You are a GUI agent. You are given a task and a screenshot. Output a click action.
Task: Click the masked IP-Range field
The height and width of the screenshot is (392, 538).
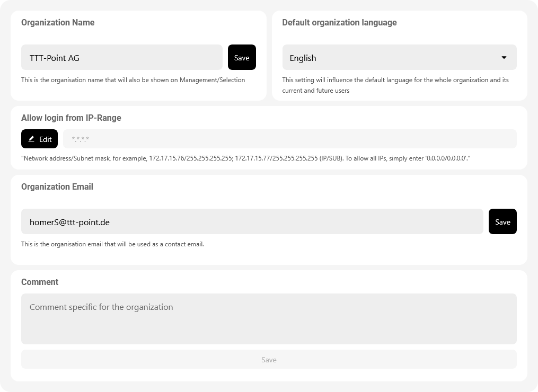tap(289, 139)
